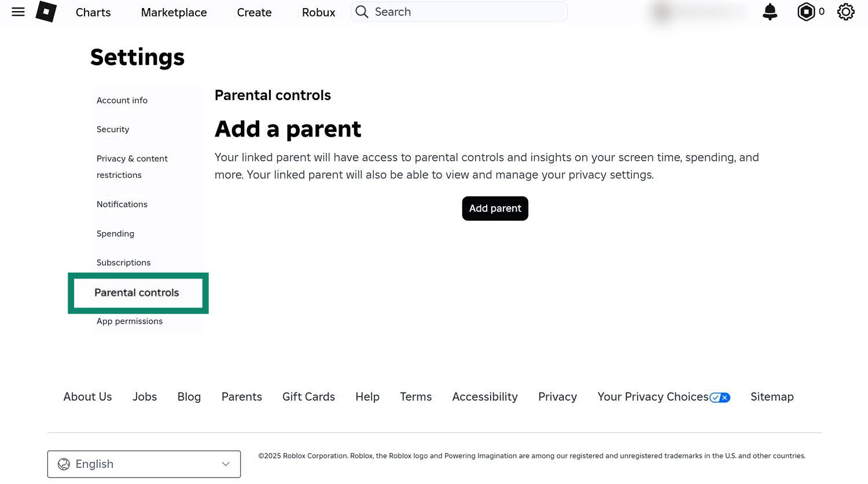Open the Marketplace menu
The height and width of the screenshot is (484, 868).
coord(174,12)
